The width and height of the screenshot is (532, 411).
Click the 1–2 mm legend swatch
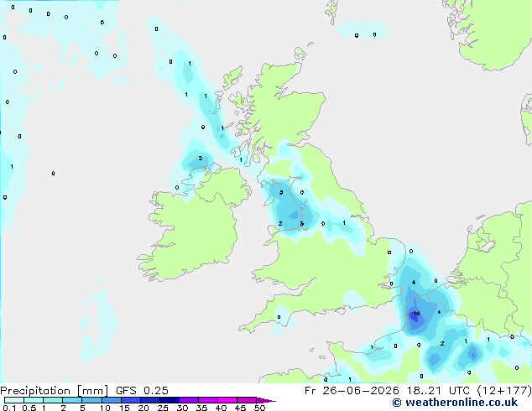[53, 400]
